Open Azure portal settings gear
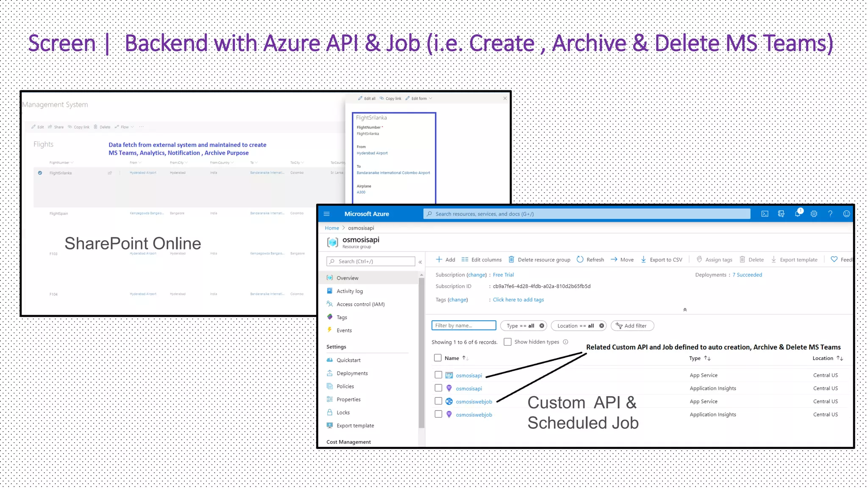 [814, 214]
